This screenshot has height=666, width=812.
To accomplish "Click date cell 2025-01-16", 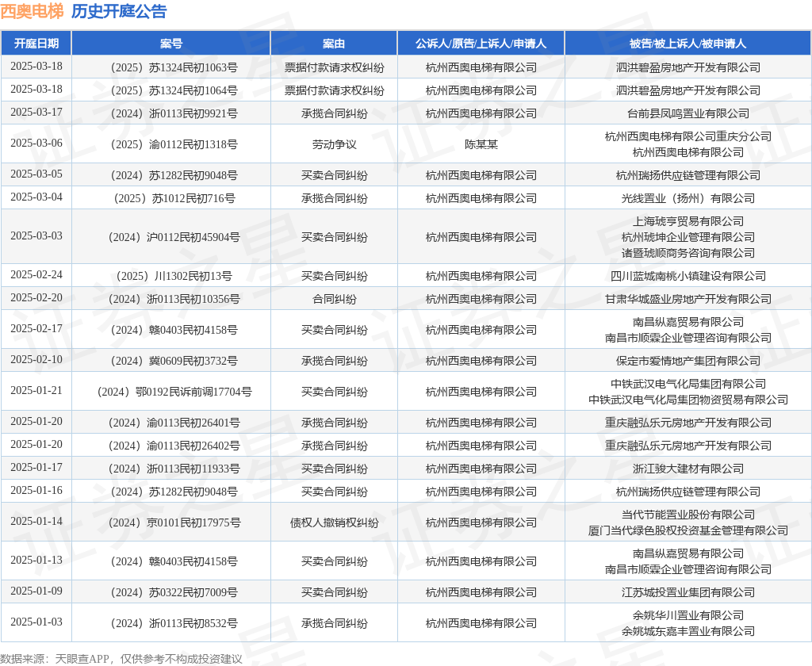I will pyautogui.click(x=36, y=490).
